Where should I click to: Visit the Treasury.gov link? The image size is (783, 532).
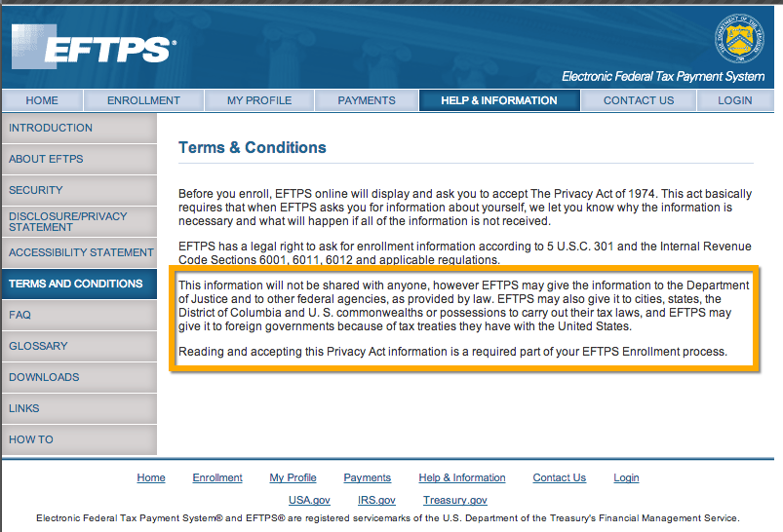455,500
